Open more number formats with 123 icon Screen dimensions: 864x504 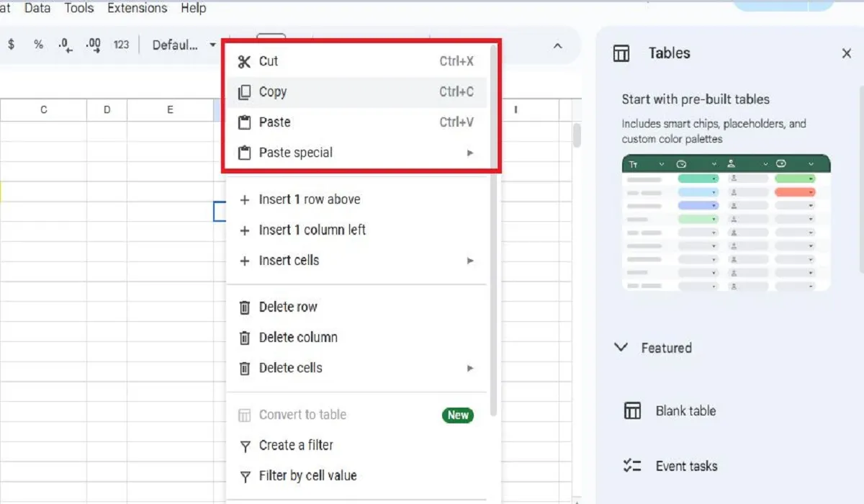click(121, 44)
